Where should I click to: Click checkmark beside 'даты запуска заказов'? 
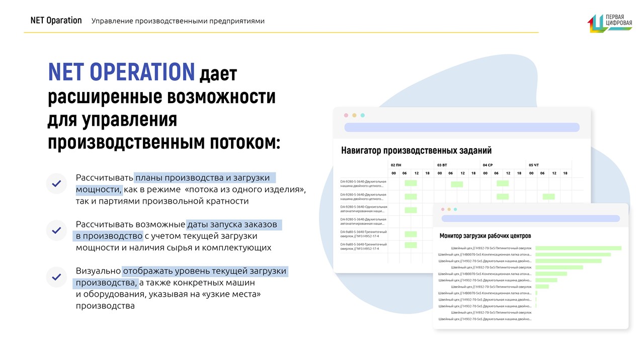[x=56, y=230]
